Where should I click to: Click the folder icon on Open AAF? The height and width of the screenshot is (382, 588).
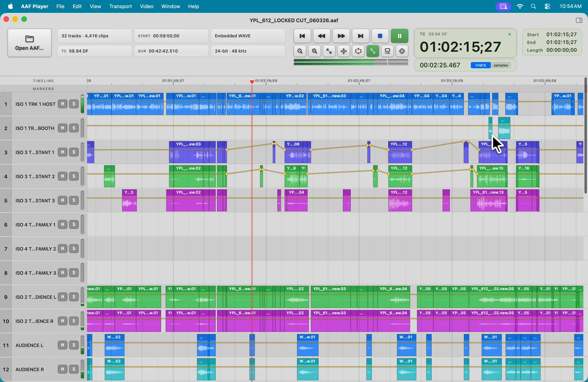pos(29,39)
